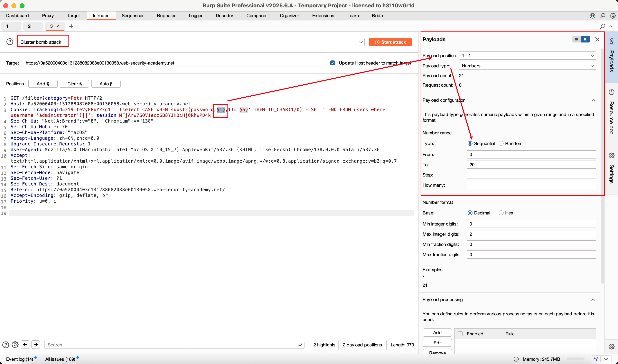Click the Target URL field
This screenshot has height=364, width=618.
[174, 63]
